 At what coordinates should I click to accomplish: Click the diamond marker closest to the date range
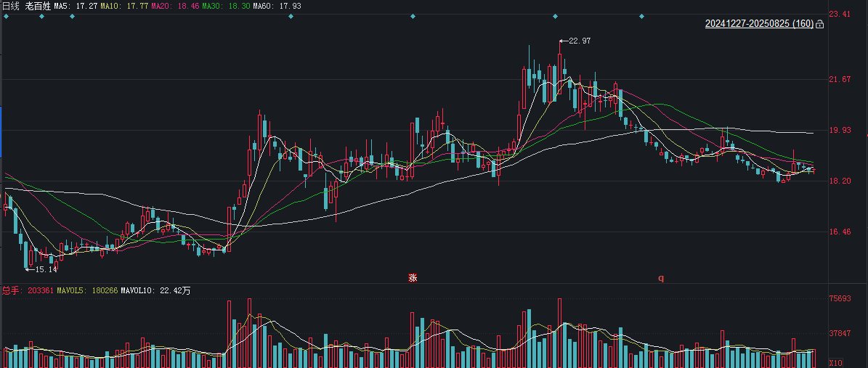point(641,16)
